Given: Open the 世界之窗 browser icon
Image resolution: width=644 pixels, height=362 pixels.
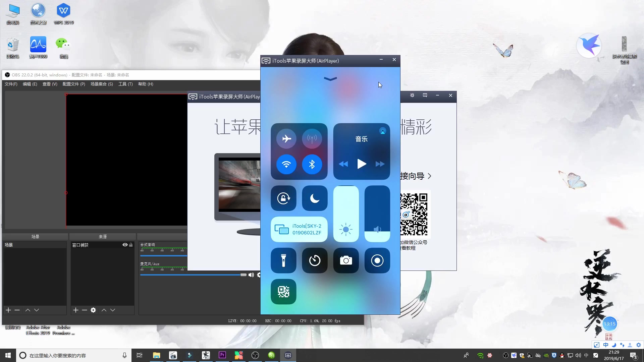Looking at the screenshot, I should [x=38, y=14].
